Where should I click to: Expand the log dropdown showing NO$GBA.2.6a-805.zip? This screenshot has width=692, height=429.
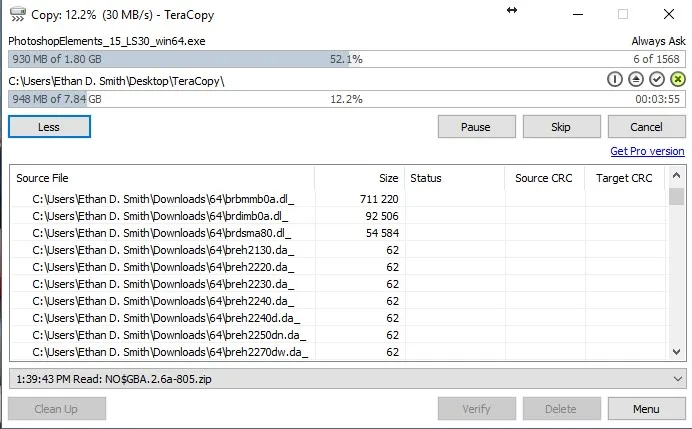(678, 379)
